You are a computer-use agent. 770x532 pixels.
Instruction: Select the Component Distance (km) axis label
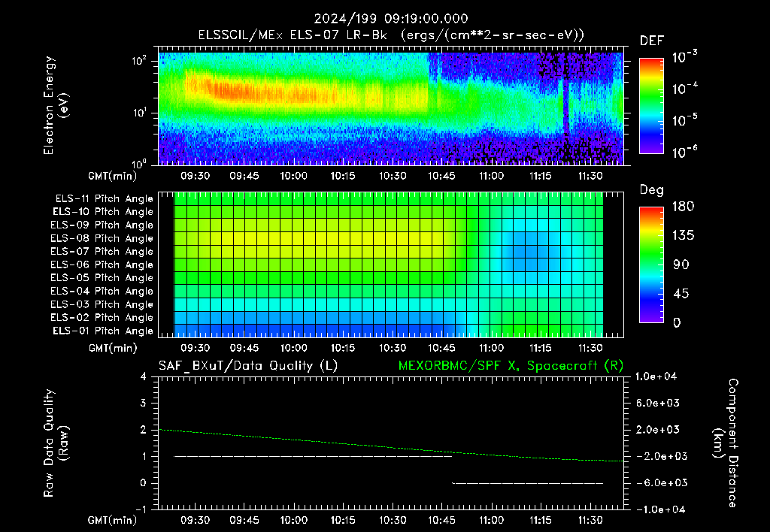pos(726,443)
